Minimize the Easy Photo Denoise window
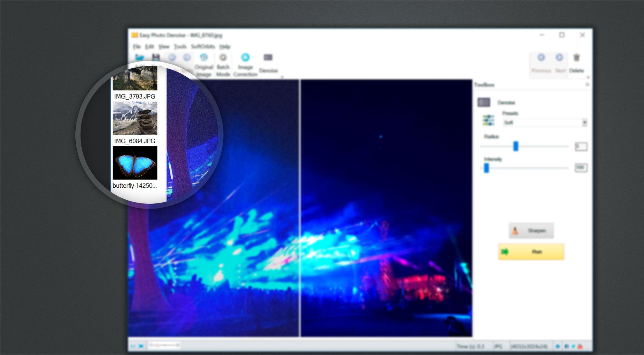 [542, 35]
